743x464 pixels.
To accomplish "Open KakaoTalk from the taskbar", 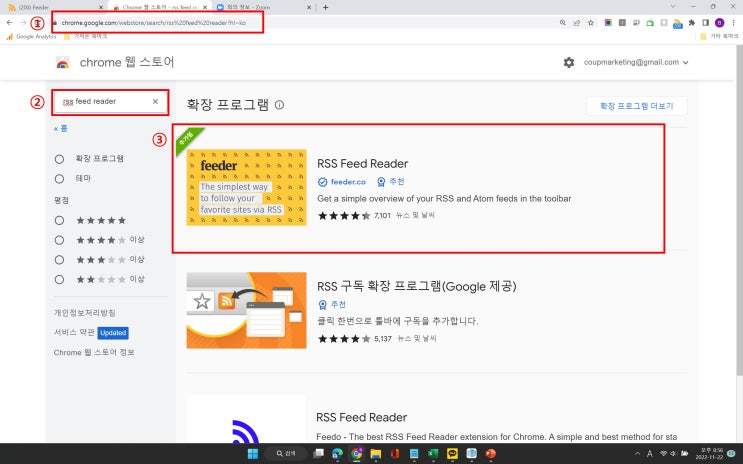I will (452, 454).
